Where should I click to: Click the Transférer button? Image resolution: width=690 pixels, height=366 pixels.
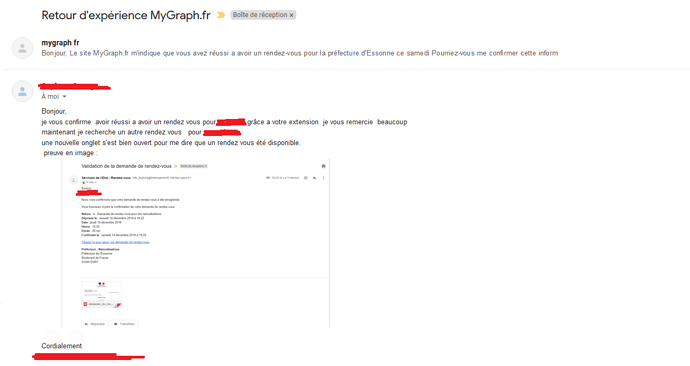click(x=125, y=324)
